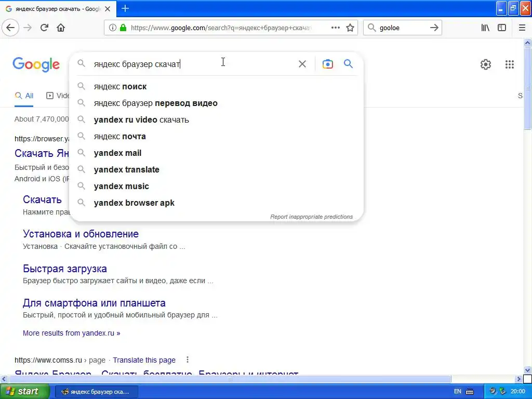Click the vertical scrollbar thumb
532x399 pixels.
(528, 88)
